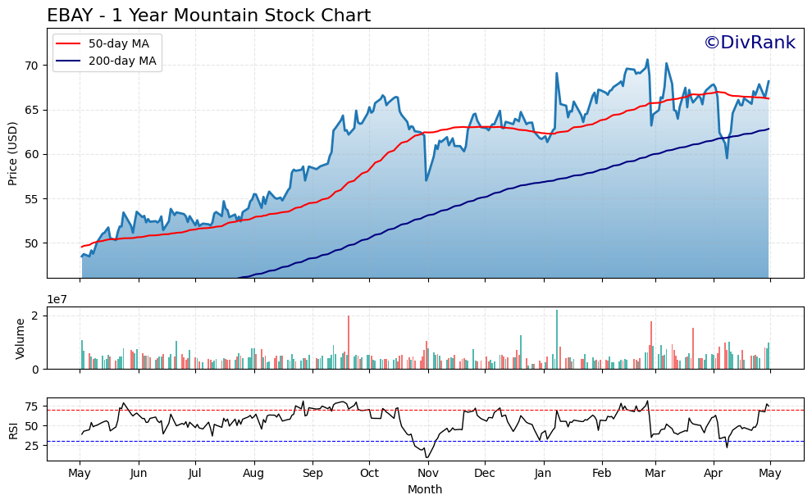Click the tallest green volume bar in January
The height and width of the screenshot is (504, 812).
coord(557,339)
